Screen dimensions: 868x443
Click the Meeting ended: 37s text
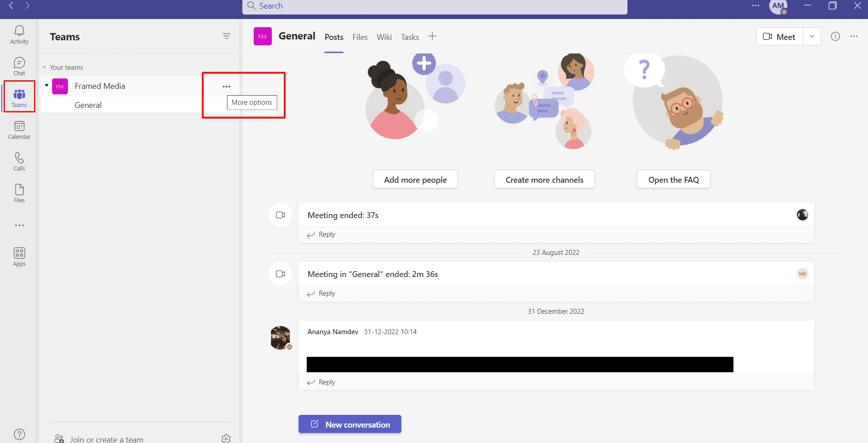click(343, 215)
